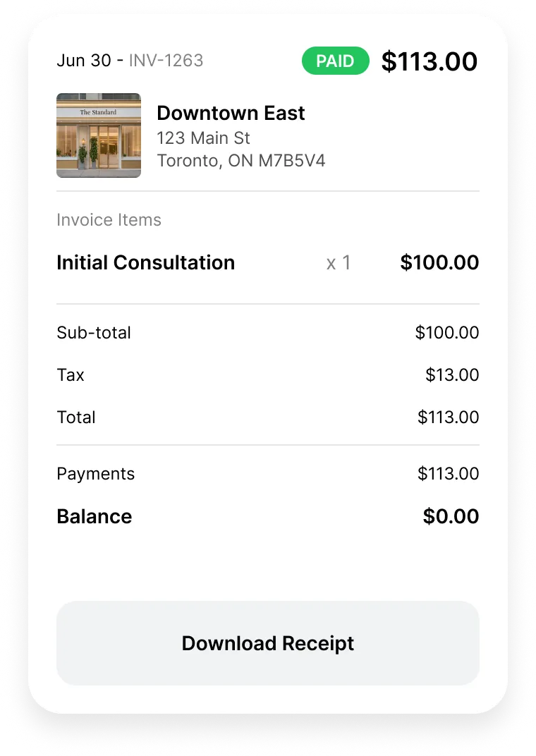Select the Total row label
The height and width of the screenshot is (756, 536).
point(76,417)
